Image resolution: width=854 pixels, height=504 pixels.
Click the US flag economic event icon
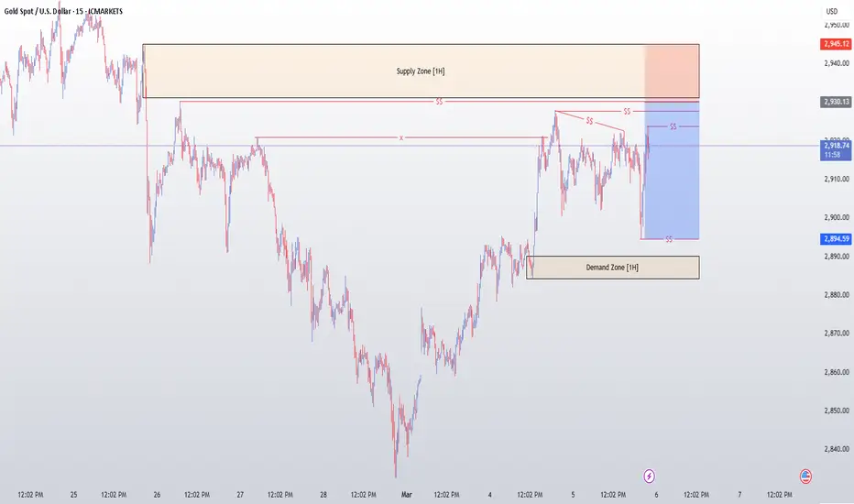coord(805,477)
